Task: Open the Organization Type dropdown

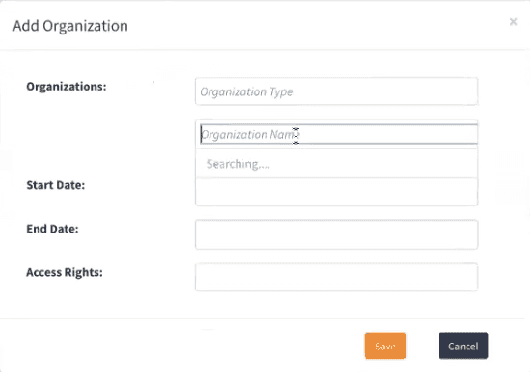Action: pyautogui.click(x=336, y=91)
